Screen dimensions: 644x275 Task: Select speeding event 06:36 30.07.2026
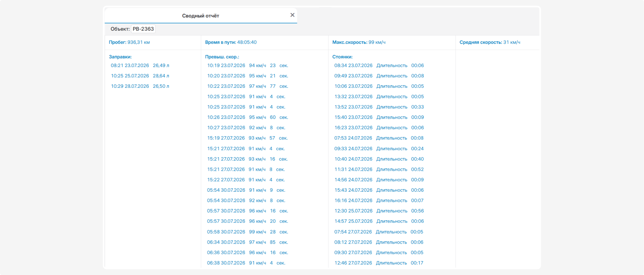248,253
